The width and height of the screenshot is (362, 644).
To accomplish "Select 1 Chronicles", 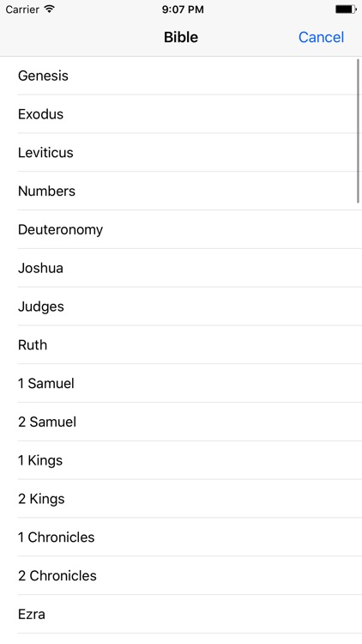I will point(181,538).
